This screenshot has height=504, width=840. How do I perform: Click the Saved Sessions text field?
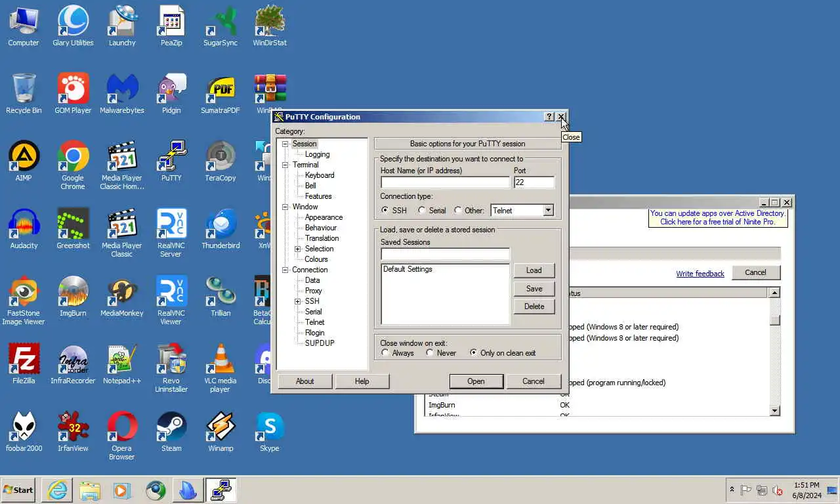[x=445, y=254]
